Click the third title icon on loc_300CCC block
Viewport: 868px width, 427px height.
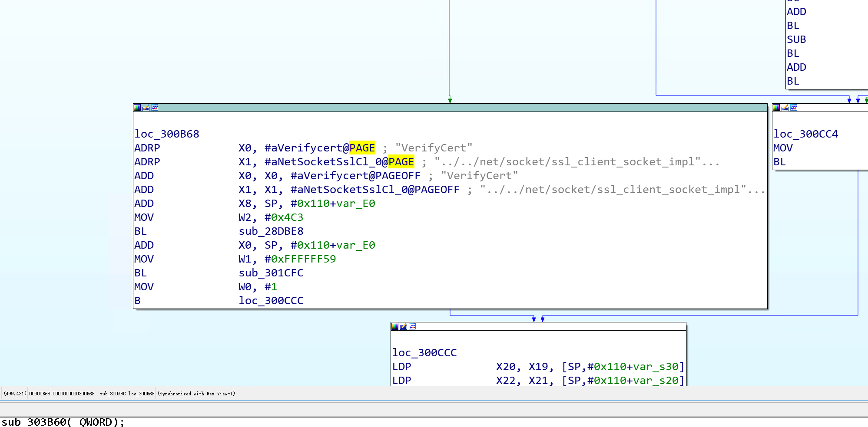tap(412, 326)
